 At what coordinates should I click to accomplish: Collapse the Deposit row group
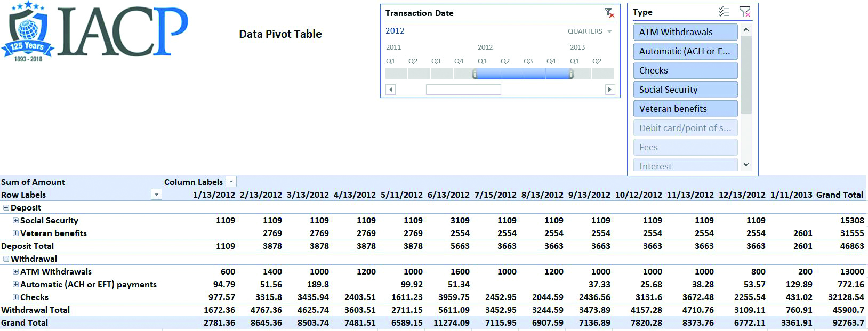pyautogui.click(x=6, y=208)
